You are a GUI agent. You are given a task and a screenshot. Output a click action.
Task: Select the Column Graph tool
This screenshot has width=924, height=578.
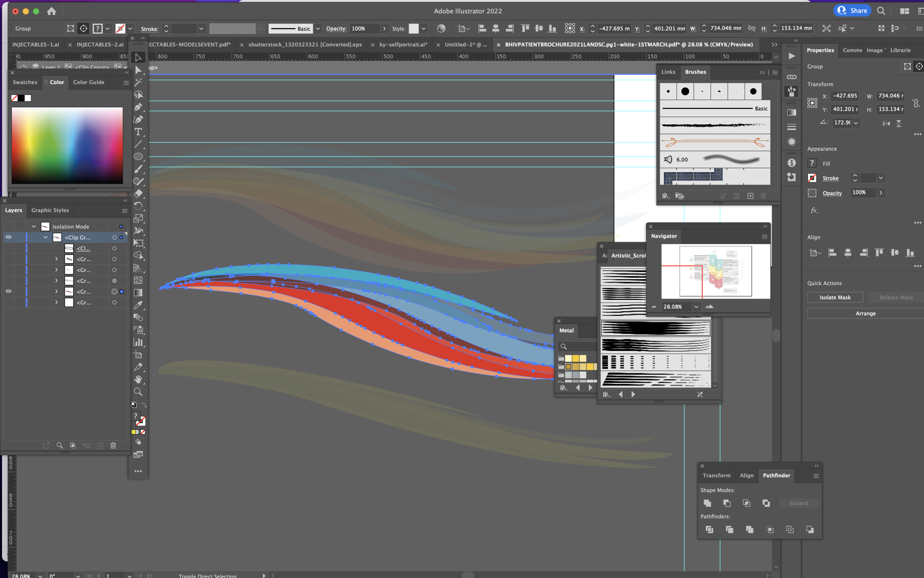tap(138, 342)
